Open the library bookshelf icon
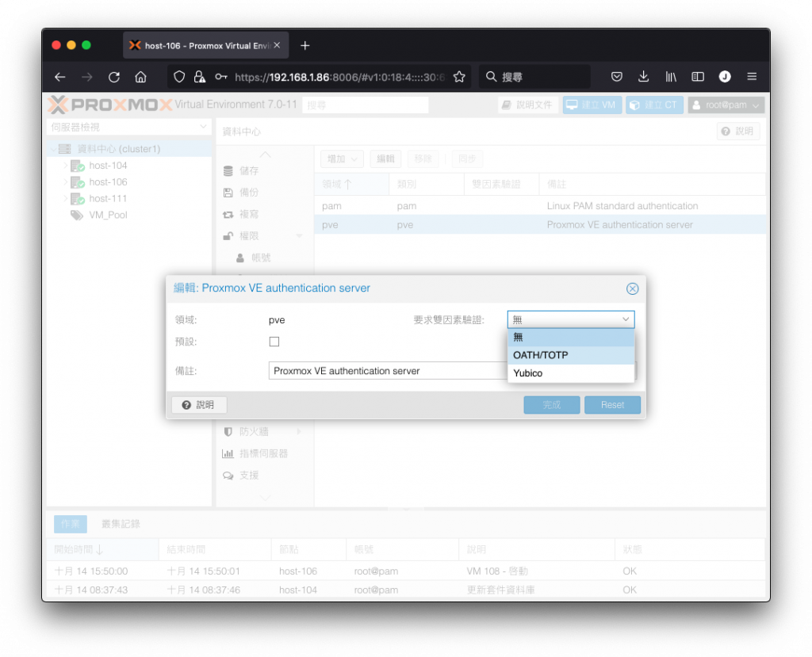Image resolution: width=812 pixels, height=657 pixels. pyautogui.click(x=671, y=77)
